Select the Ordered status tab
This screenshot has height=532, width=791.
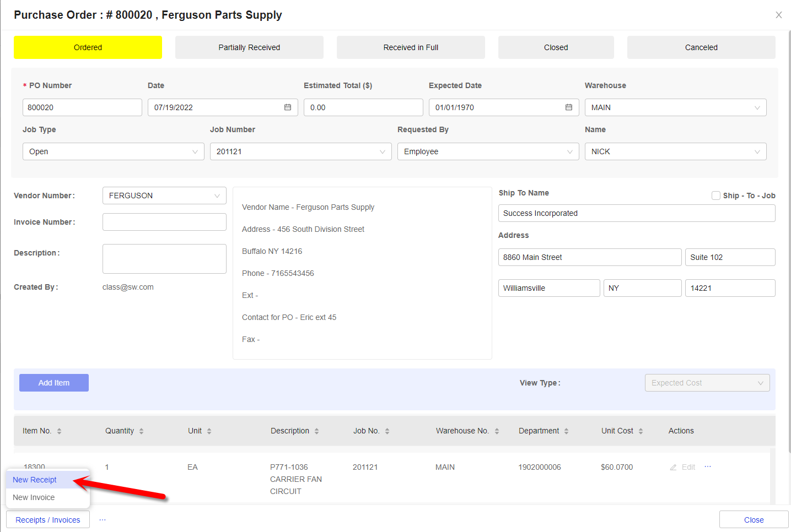point(88,47)
